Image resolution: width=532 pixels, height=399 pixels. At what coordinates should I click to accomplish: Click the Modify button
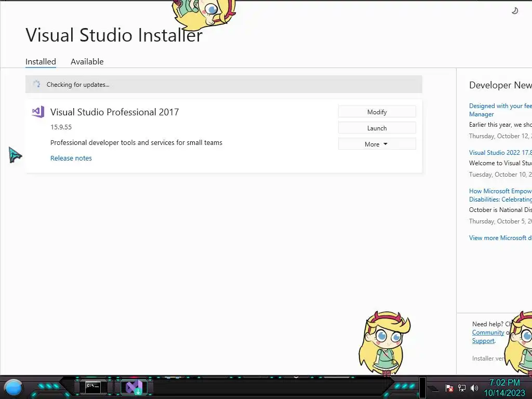tap(377, 112)
